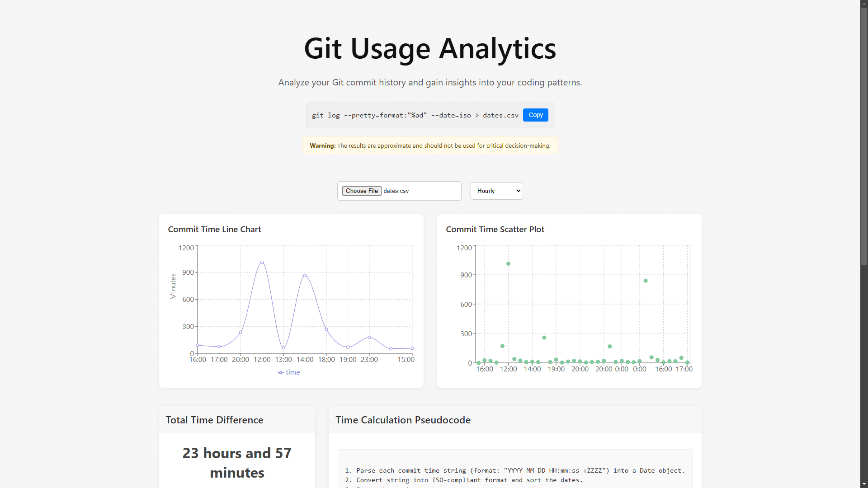Click Commit Time Line Chart title
Image resolution: width=868 pixels, height=488 pixels.
tap(214, 230)
